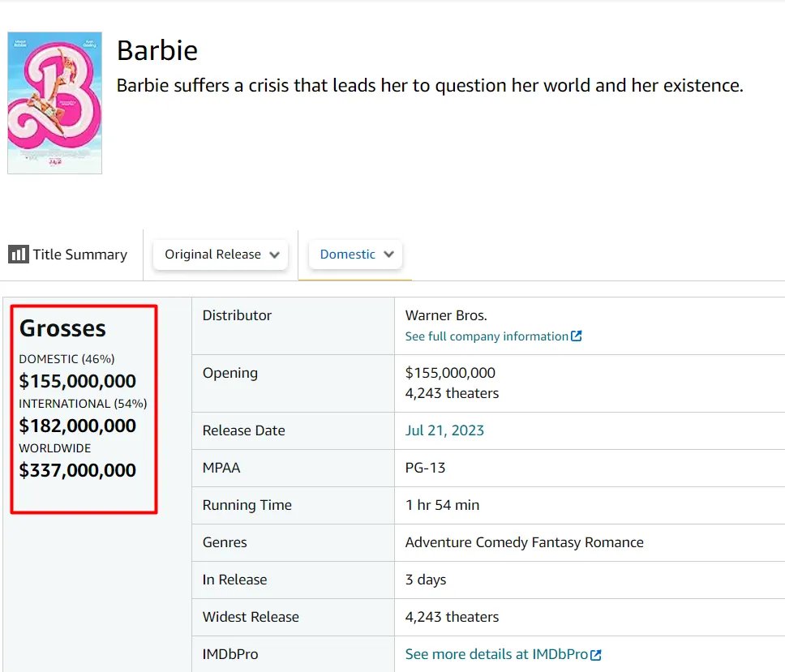This screenshot has height=672, width=785.
Task: Click the DOMESTIC (46%) label
Action: 66,359
